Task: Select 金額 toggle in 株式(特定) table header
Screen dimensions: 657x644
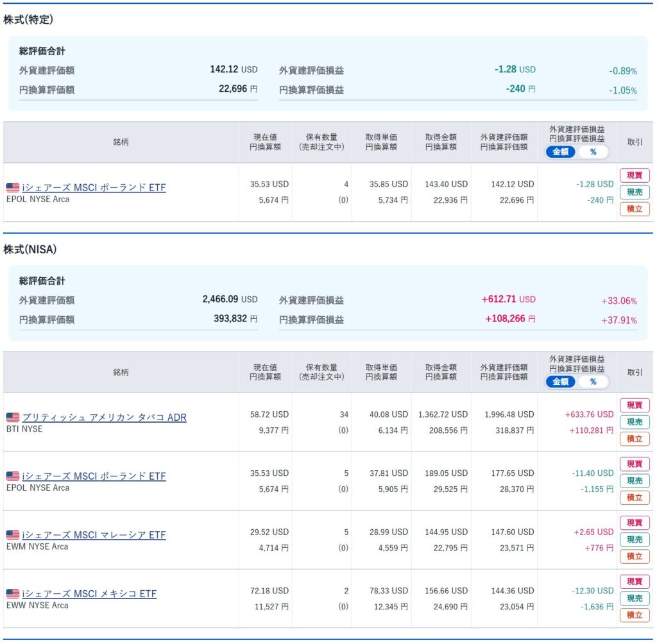Action: (x=560, y=152)
